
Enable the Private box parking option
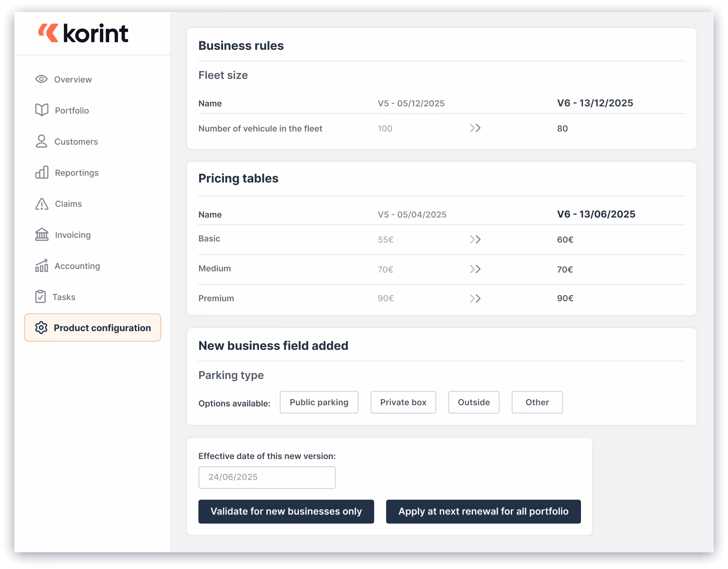(x=403, y=402)
